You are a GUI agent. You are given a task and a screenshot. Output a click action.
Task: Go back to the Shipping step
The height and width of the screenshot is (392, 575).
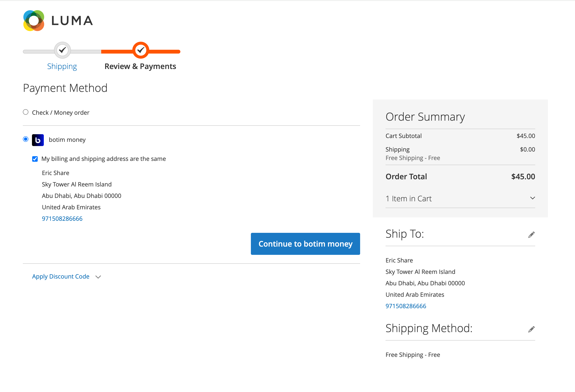(62, 66)
